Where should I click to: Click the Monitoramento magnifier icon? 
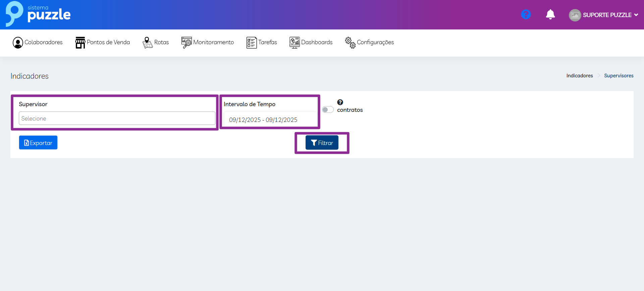pos(186,43)
